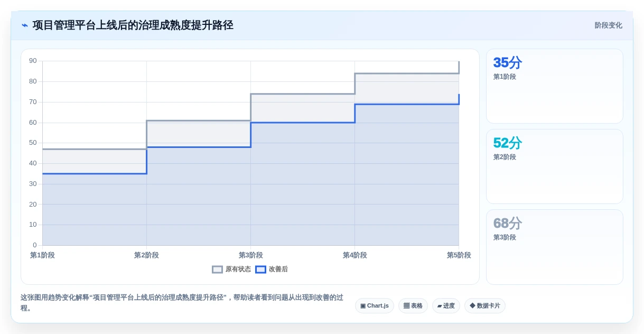Toggle the 原有状态 legend series

point(231,269)
